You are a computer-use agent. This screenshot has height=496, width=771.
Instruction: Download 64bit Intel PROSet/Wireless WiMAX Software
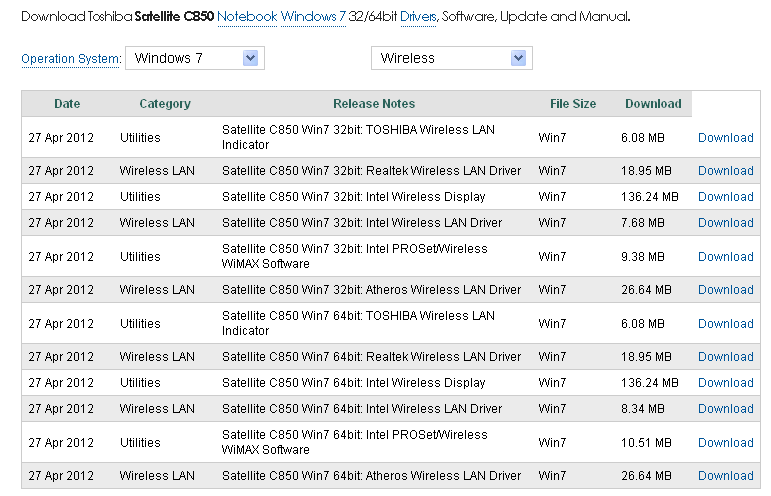point(725,443)
